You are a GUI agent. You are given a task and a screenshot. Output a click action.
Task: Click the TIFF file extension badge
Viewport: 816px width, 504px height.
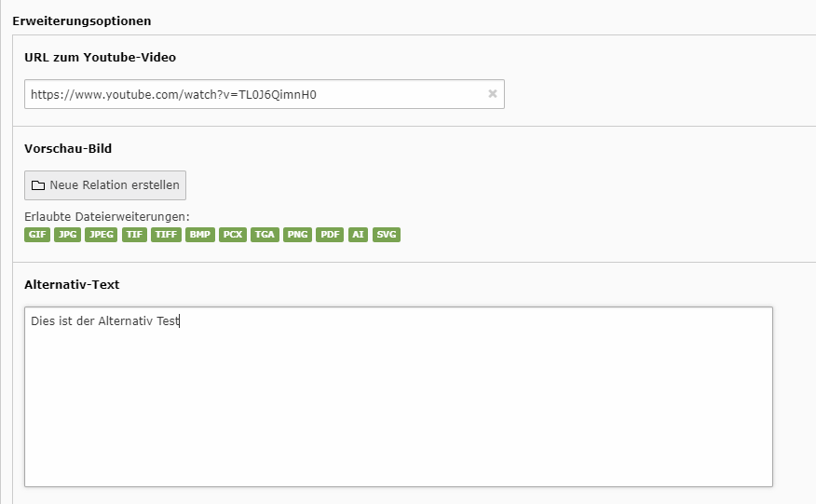coord(166,234)
